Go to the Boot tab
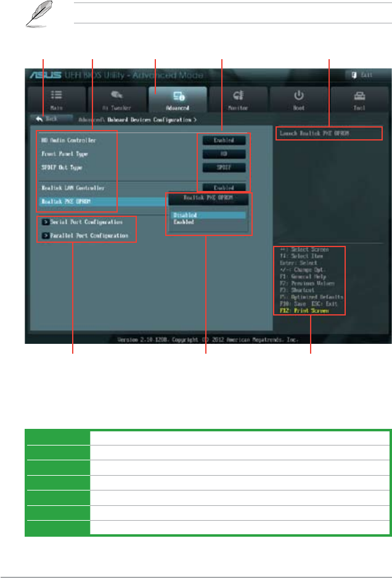This screenshot has width=392, height=578. point(299,100)
